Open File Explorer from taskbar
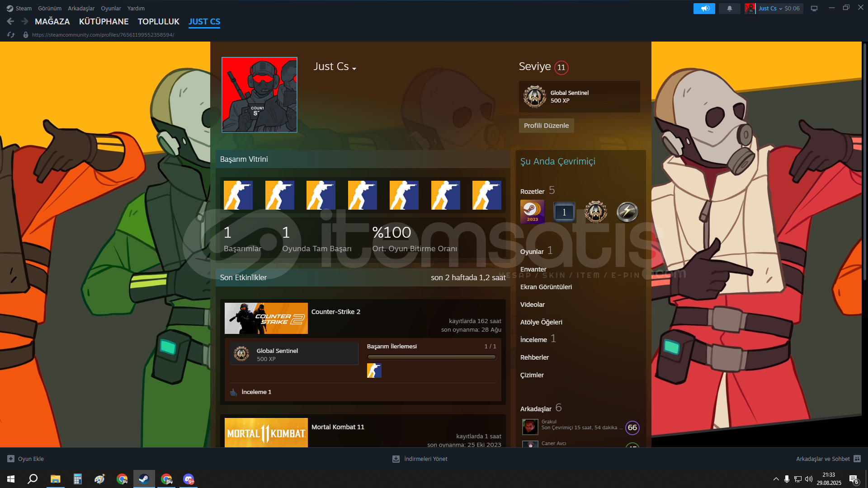The width and height of the screenshot is (868, 488). 55,479
